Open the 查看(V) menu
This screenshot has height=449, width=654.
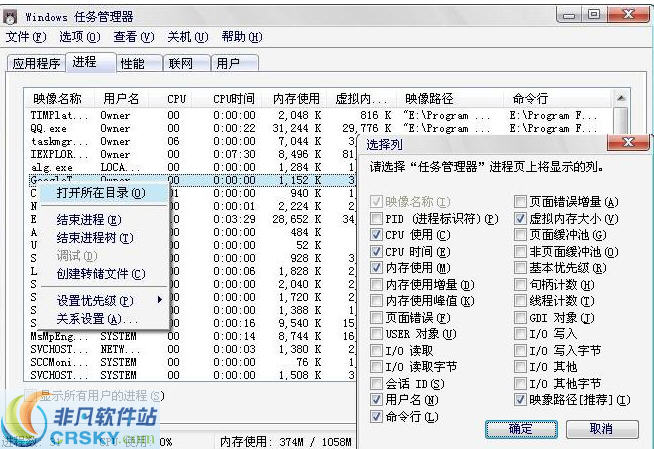(x=134, y=37)
